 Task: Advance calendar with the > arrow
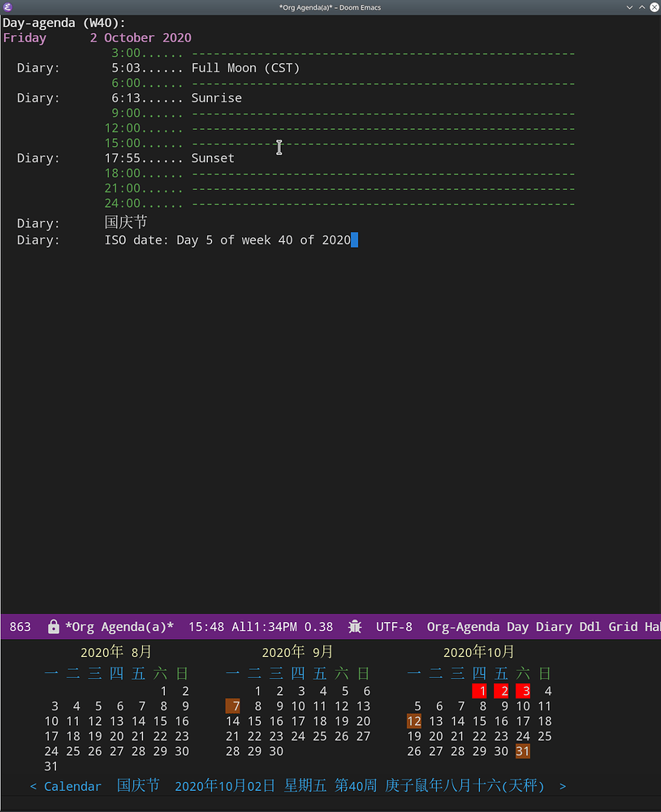coord(563,786)
